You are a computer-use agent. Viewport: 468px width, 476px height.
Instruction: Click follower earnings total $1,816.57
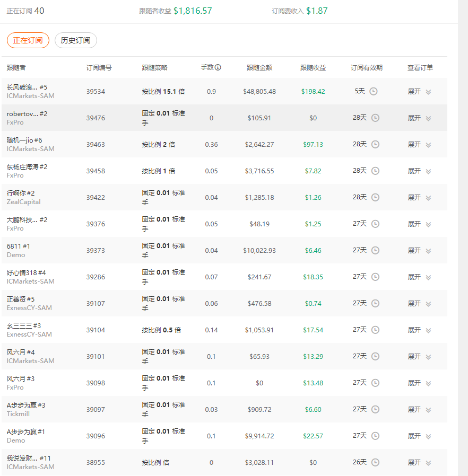(x=193, y=11)
